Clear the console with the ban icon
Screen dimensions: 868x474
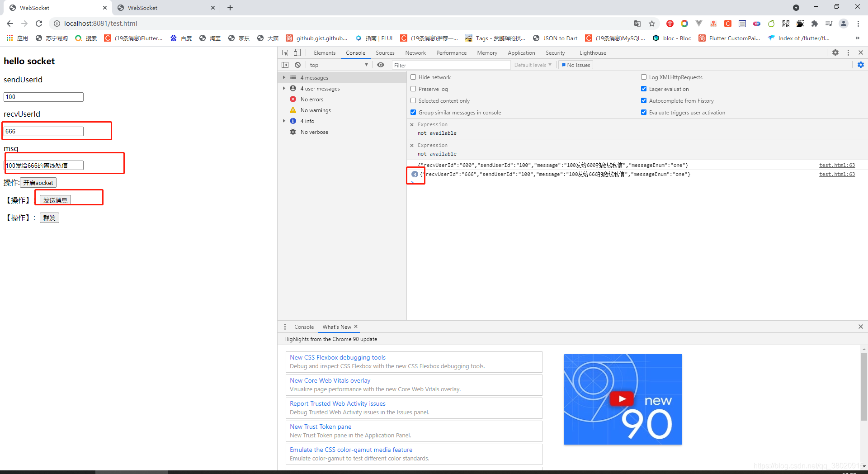click(297, 65)
